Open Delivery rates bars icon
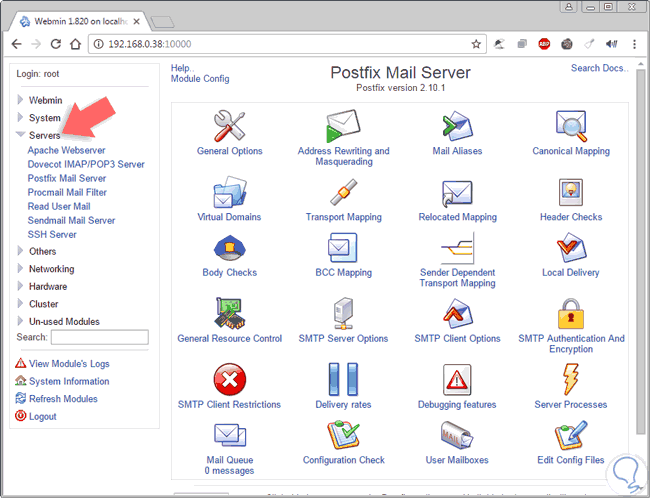This screenshot has height=498, width=650. [x=343, y=379]
